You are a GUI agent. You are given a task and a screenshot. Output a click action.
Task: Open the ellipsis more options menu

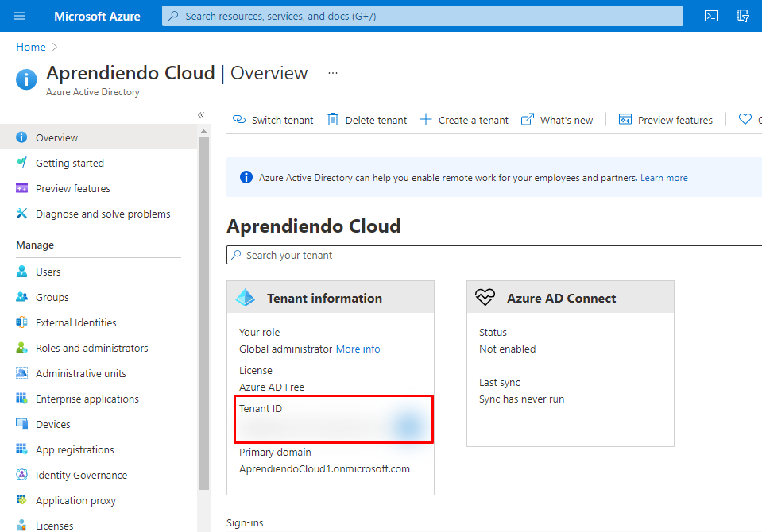coord(333,73)
